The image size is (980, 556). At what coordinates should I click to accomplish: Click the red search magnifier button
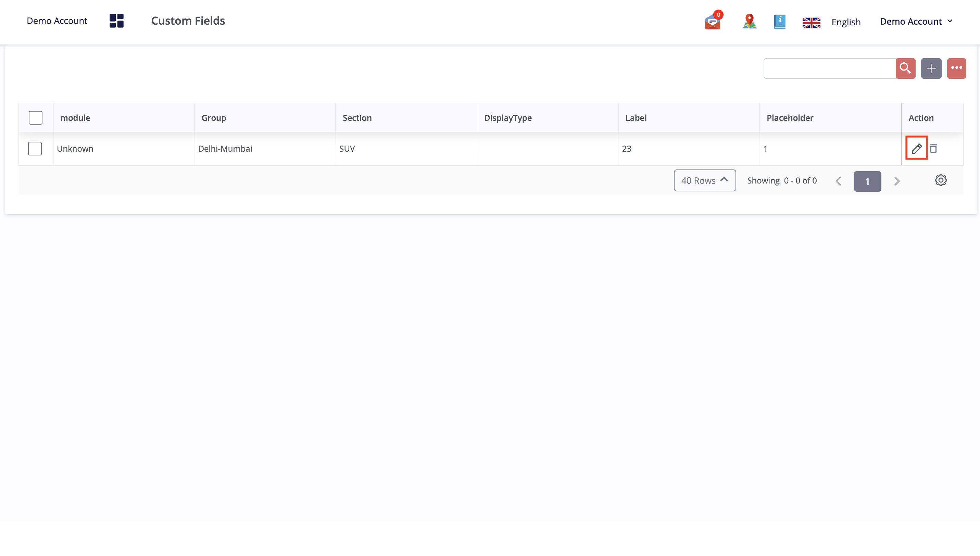pyautogui.click(x=905, y=68)
